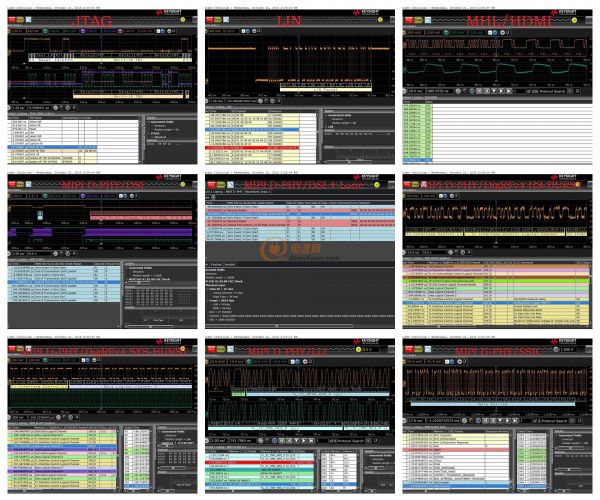This screenshot has width=600, height=500.
Task: Click the play forward button in MHL/HDMI window
Action: pos(501,91)
